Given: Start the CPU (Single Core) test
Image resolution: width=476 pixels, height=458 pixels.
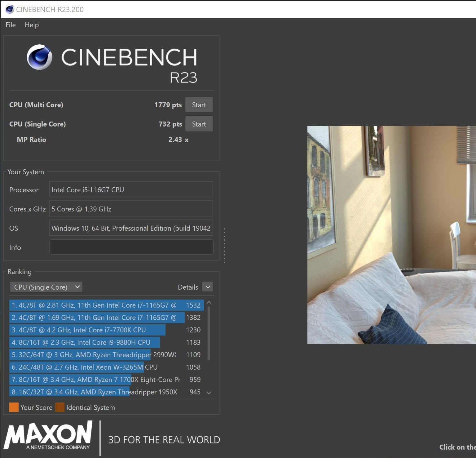Looking at the screenshot, I should [x=199, y=124].
